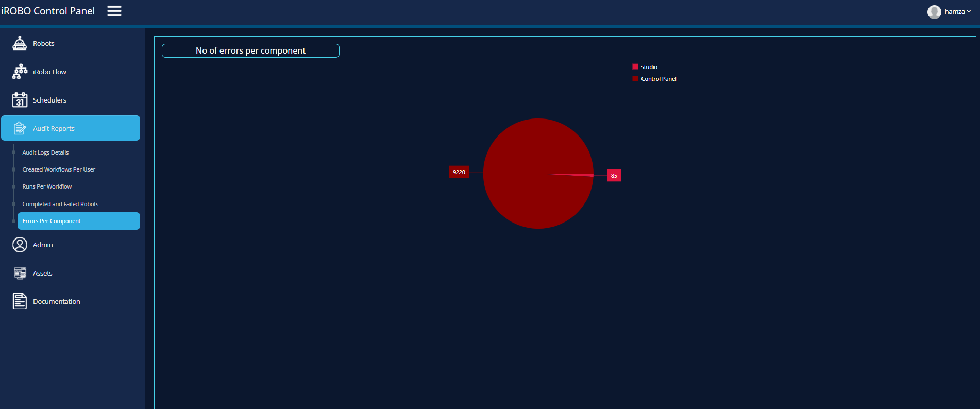Image resolution: width=980 pixels, height=409 pixels.
Task: Toggle sidebar with hamburger menu icon
Action: pyautogui.click(x=114, y=11)
